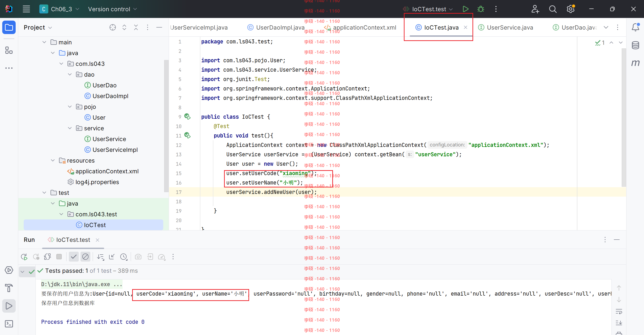
Task: Switch to UserServiceImpl.java tab
Action: pos(199,27)
